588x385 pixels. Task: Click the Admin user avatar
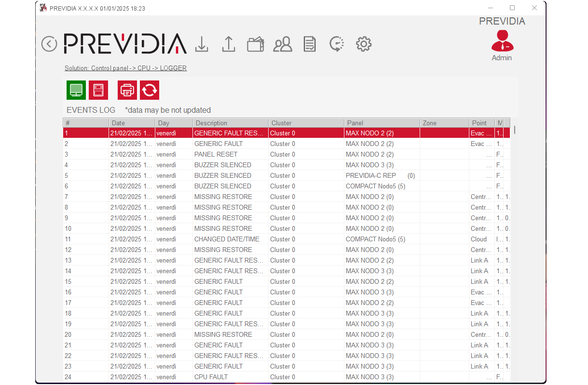[502, 41]
